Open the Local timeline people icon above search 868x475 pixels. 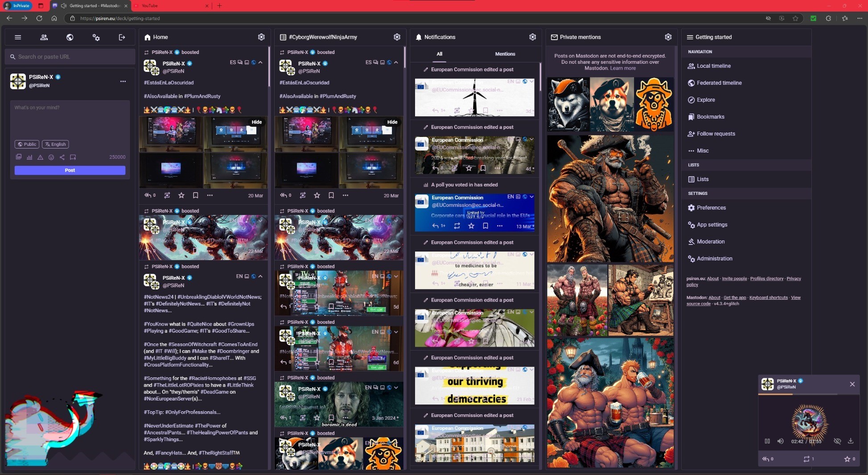(x=44, y=37)
